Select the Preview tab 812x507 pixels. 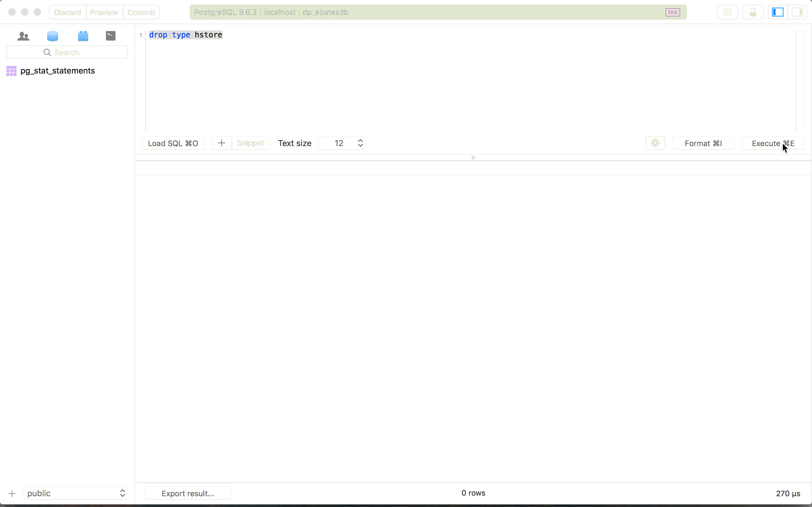click(104, 12)
